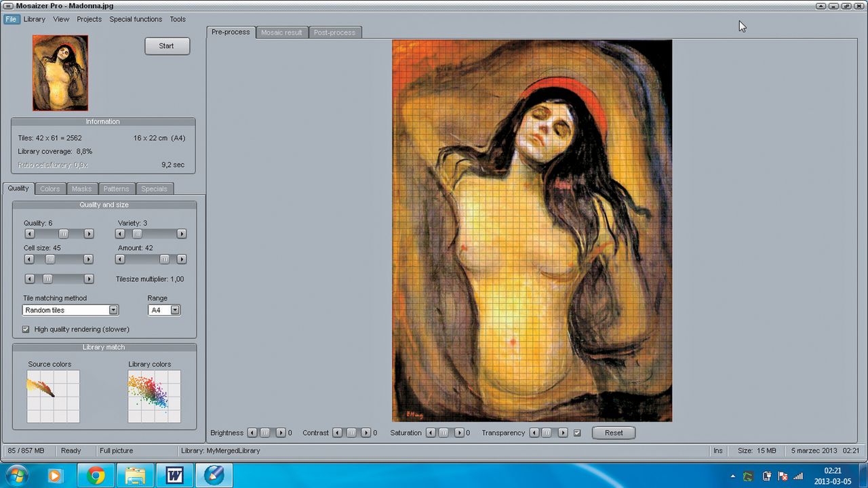The height and width of the screenshot is (488, 868).
Task: Increase Cell size using its right arrow
Action: 89,260
